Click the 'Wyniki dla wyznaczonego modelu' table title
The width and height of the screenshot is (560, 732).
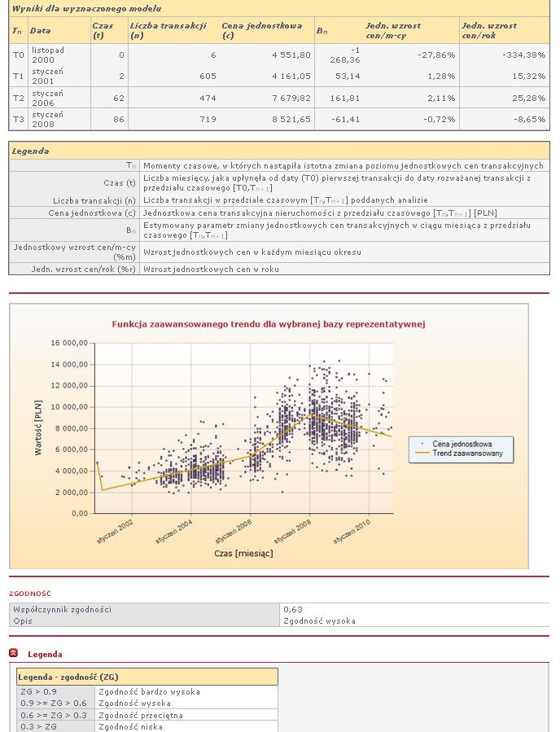pyautogui.click(x=87, y=8)
